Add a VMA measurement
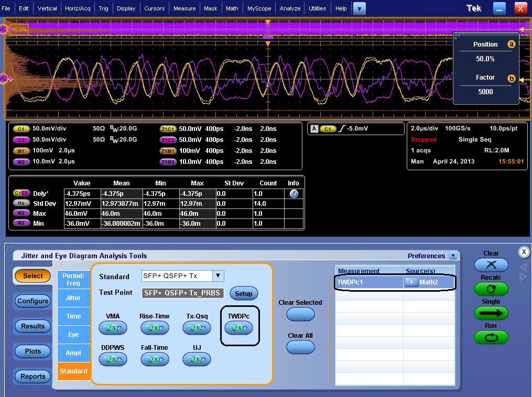 pyautogui.click(x=113, y=327)
